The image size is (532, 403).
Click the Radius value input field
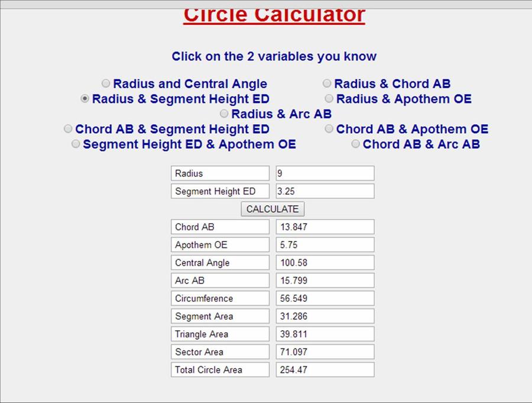click(x=325, y=173)
